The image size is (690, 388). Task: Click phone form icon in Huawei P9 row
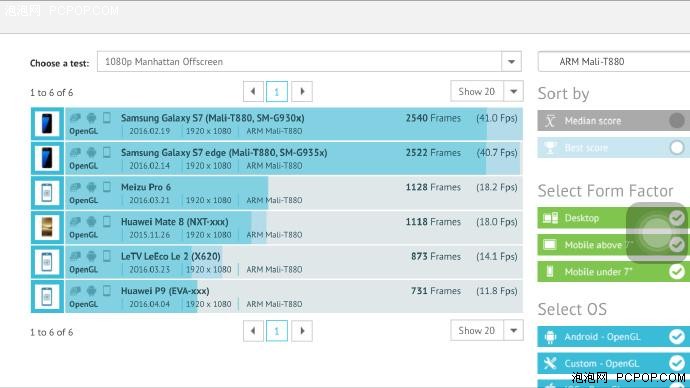[106, 290]
